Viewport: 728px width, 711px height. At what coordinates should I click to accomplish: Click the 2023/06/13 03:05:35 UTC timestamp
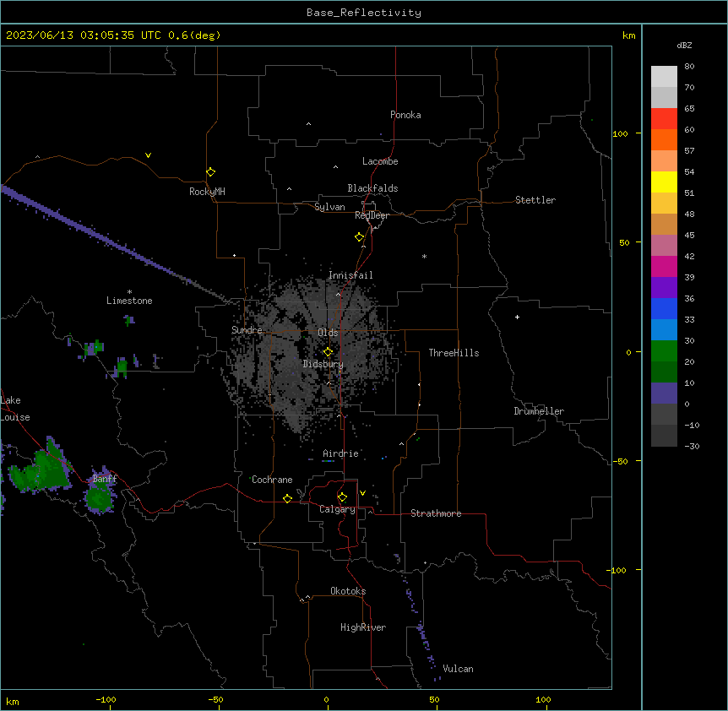[84, 35]
